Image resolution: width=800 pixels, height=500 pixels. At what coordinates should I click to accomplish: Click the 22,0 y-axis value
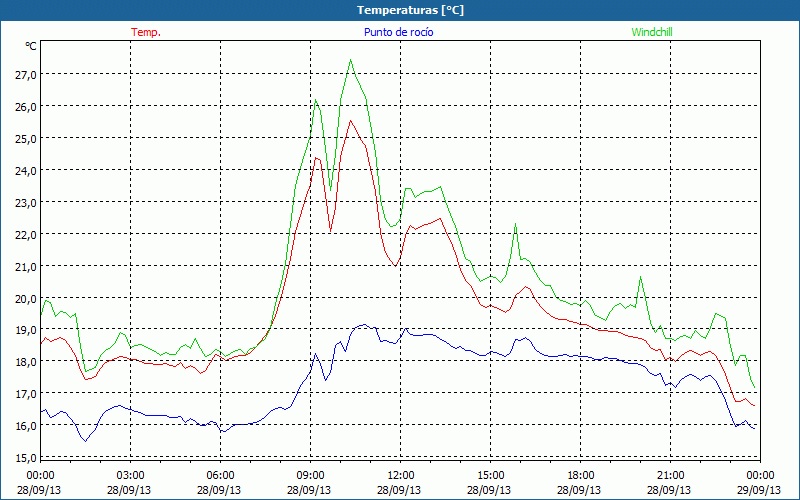point(25,235)
